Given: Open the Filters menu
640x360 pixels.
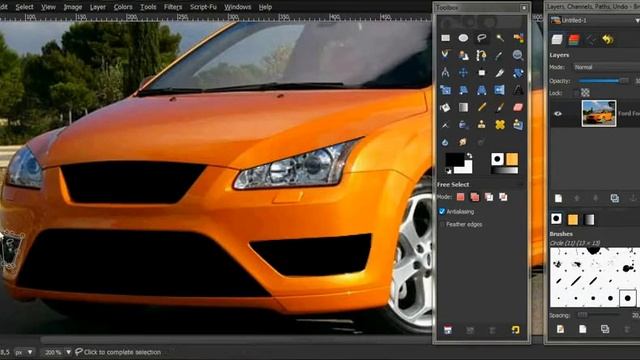Looking at the screenshot, I should [173, 7].
